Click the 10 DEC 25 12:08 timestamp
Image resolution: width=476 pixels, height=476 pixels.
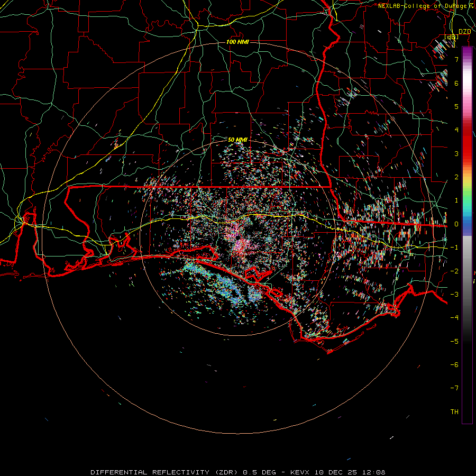[x=350, y=472]
